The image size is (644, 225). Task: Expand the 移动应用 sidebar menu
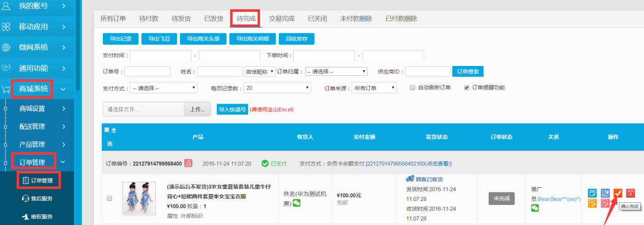coord(38,26)
